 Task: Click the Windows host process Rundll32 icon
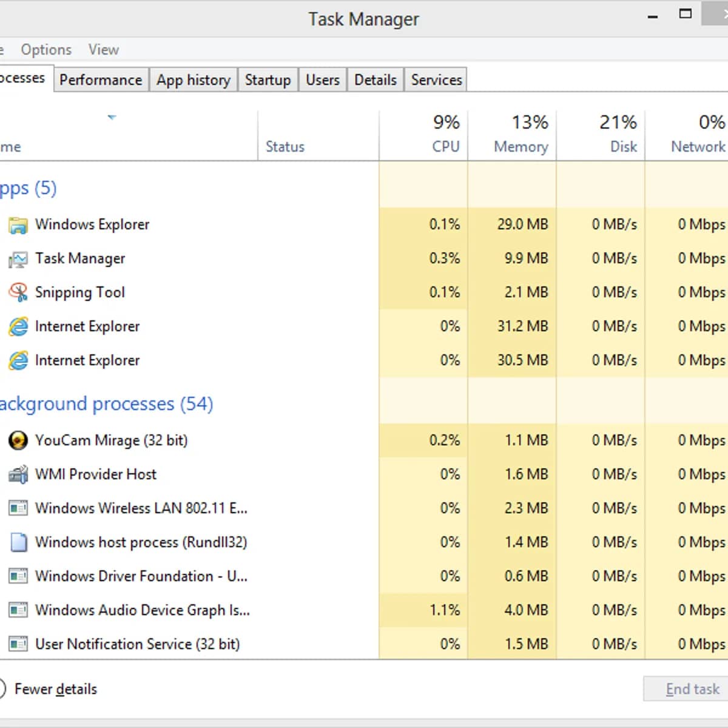point(18,542)
